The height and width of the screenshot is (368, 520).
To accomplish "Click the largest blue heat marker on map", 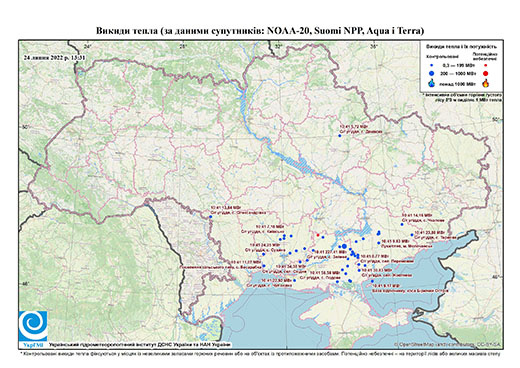I will click(344, 247).
